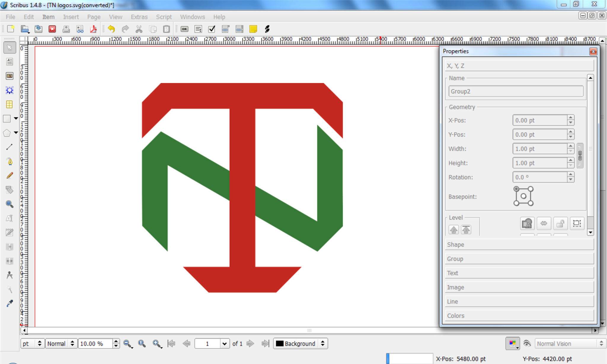The height and width of the screenshot is (364, 607).
Task: Click the Rotation stepper up arrow
Action: point(570,175)
